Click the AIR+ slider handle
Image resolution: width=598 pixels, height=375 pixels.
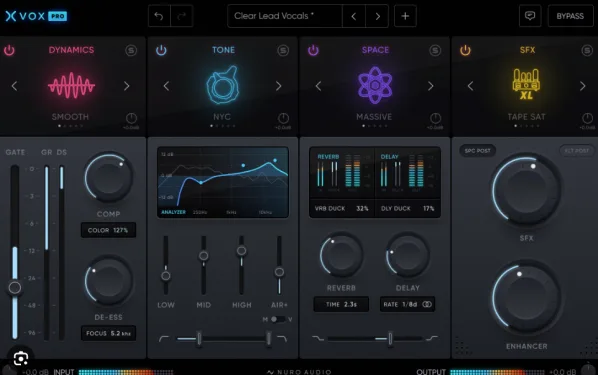click(279, 272)
